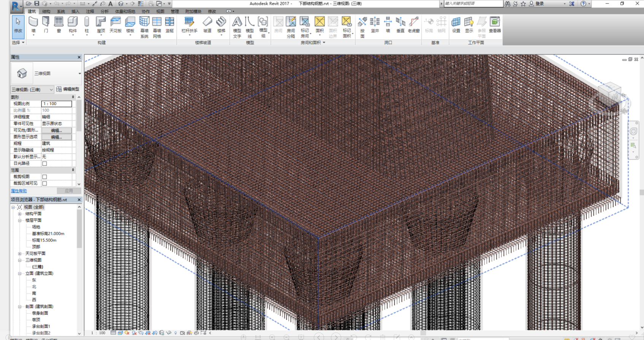Click the Open folder icon in quick access toolbar
The height and width of the screenshot is (340, 644).
coord(29,3)
